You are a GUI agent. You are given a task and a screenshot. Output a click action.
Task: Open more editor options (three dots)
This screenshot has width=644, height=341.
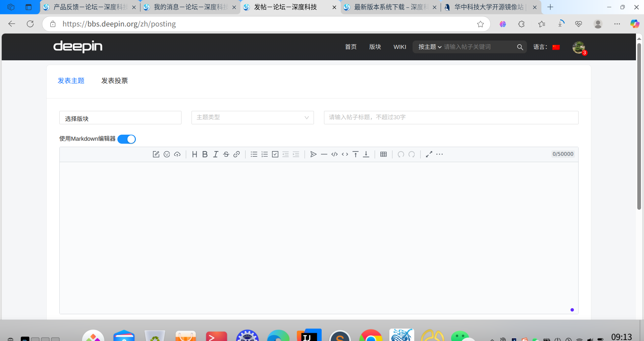click(x=439, y=154)
